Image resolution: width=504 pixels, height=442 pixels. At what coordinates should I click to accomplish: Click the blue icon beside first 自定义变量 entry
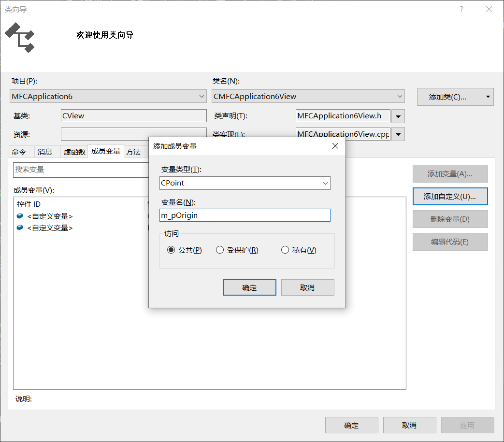point(18,215)
